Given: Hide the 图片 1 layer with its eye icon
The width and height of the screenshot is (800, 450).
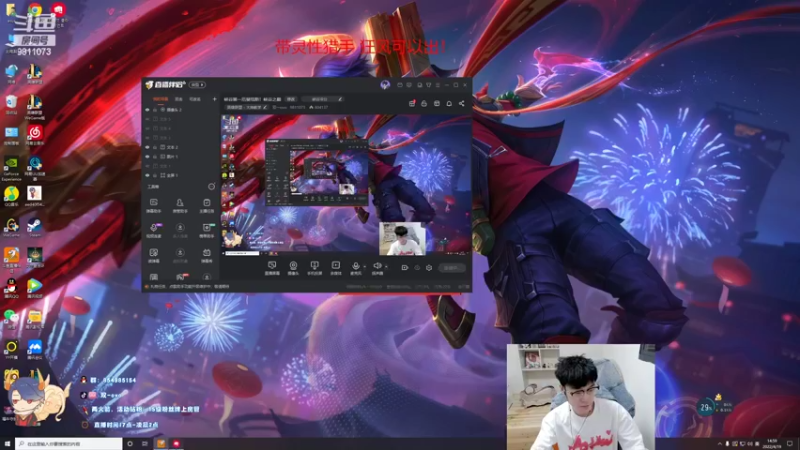Looking at the screenshot, I should click(x=147, y=157).
